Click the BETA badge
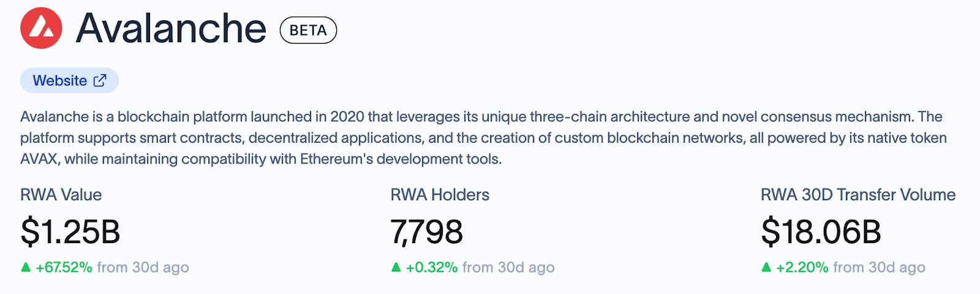The image size is (980, 294). coord(308,30)
